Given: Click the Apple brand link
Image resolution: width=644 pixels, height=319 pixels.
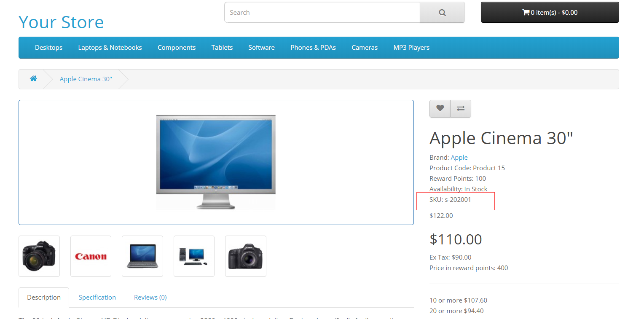Looking at the screenshot, I should 459,158.
